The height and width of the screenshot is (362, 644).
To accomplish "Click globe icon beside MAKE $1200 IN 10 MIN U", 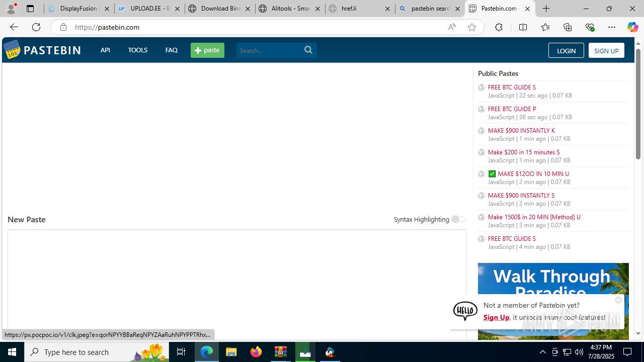I will point(481,174).
